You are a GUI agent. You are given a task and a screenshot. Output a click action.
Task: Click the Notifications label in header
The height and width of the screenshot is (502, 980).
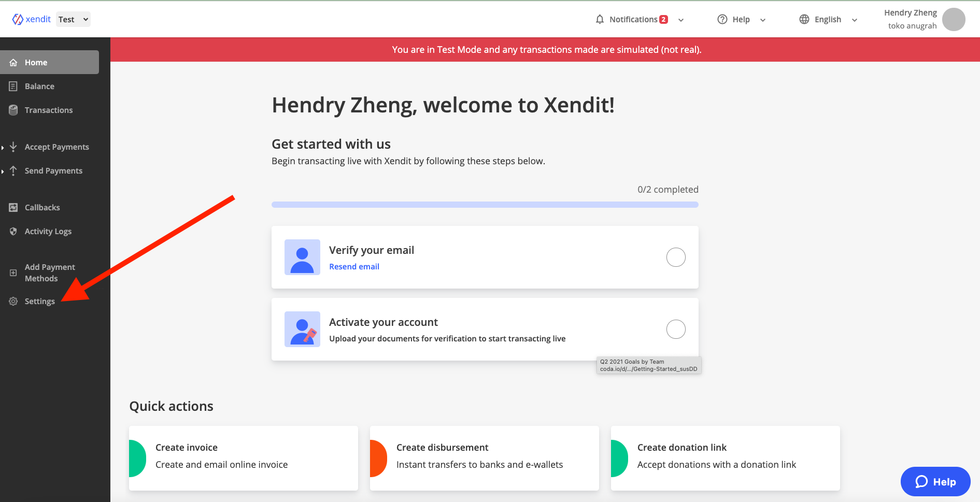pos(633,19)
